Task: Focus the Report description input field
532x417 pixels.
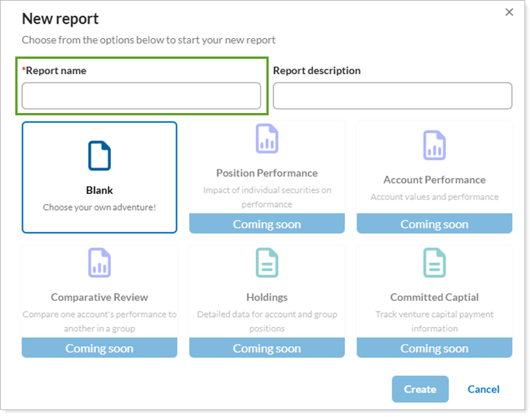Action: pos(392,95)
